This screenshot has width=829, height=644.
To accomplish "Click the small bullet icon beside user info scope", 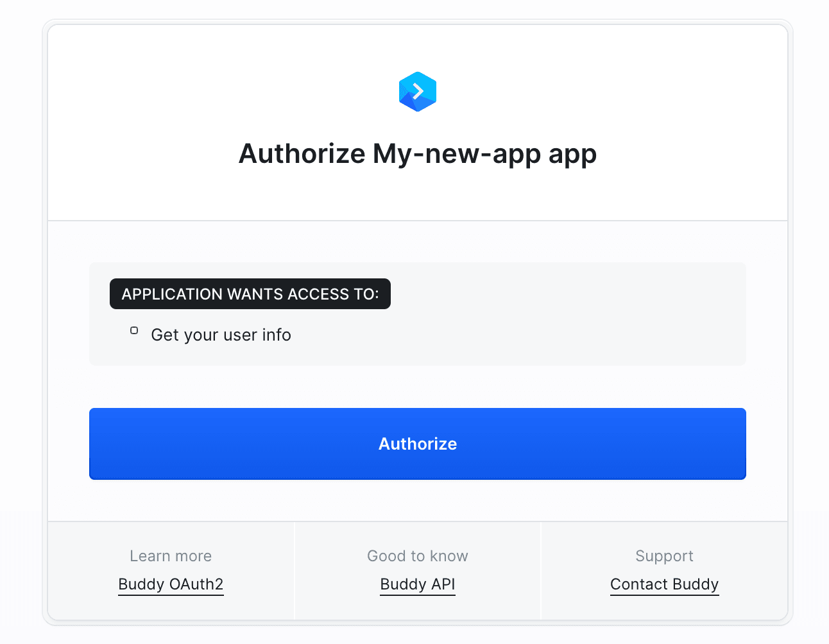I will [134, 330].
